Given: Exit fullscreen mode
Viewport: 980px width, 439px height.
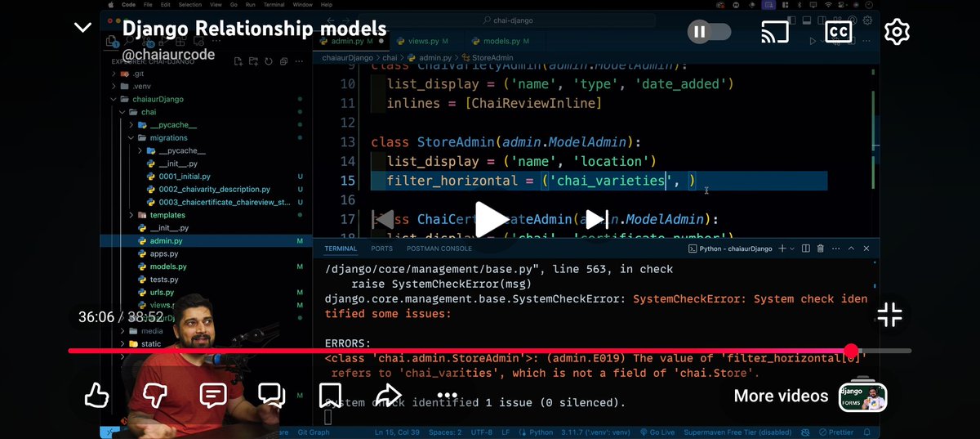Looking at the screenshot, I should point(889,315).
